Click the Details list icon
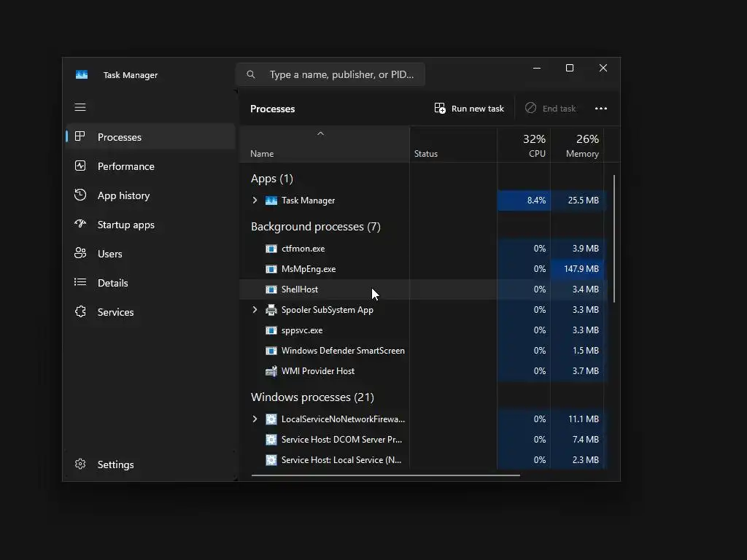 click(80, 282)
